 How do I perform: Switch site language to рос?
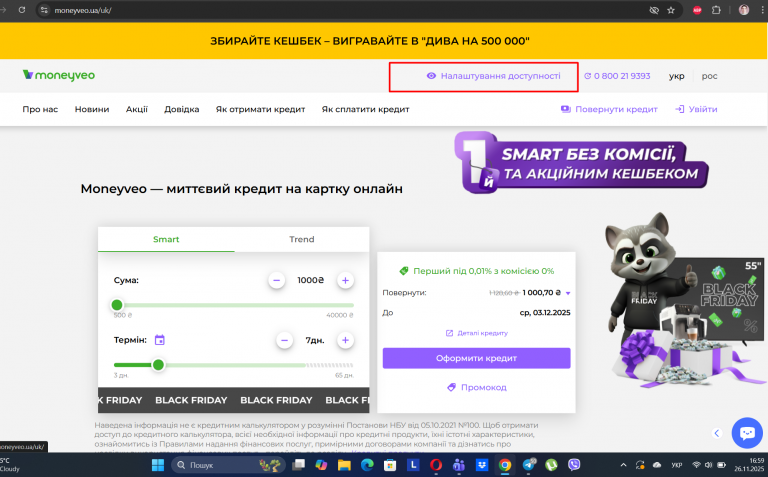709,76
